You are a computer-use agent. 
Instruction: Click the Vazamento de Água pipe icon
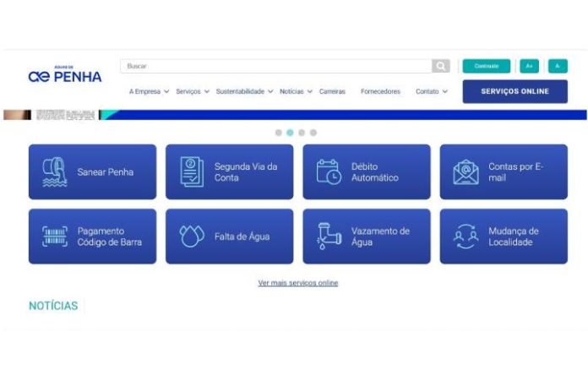tap(329, 237)
